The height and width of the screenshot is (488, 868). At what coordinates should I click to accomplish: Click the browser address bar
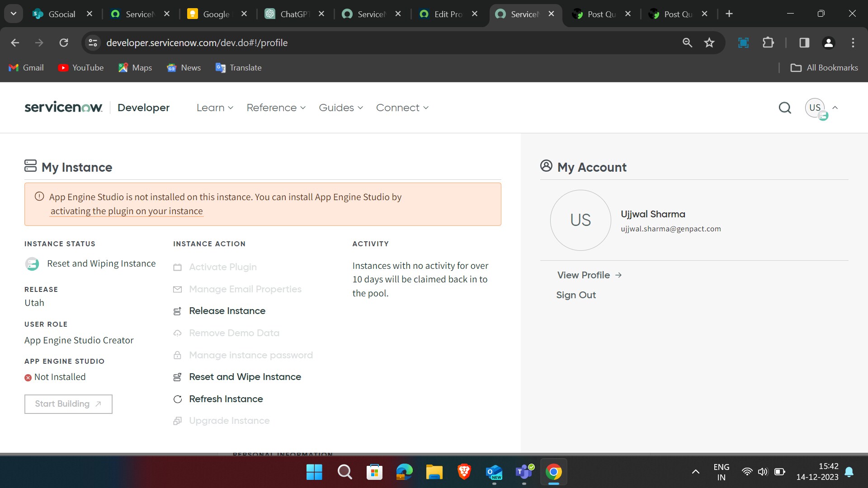[197, 42]
